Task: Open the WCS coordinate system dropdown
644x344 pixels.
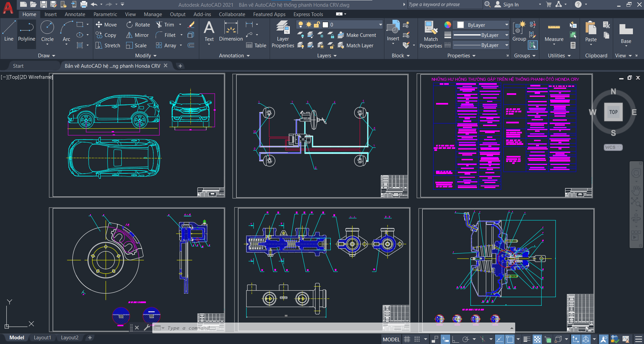Action: (613, 147)
